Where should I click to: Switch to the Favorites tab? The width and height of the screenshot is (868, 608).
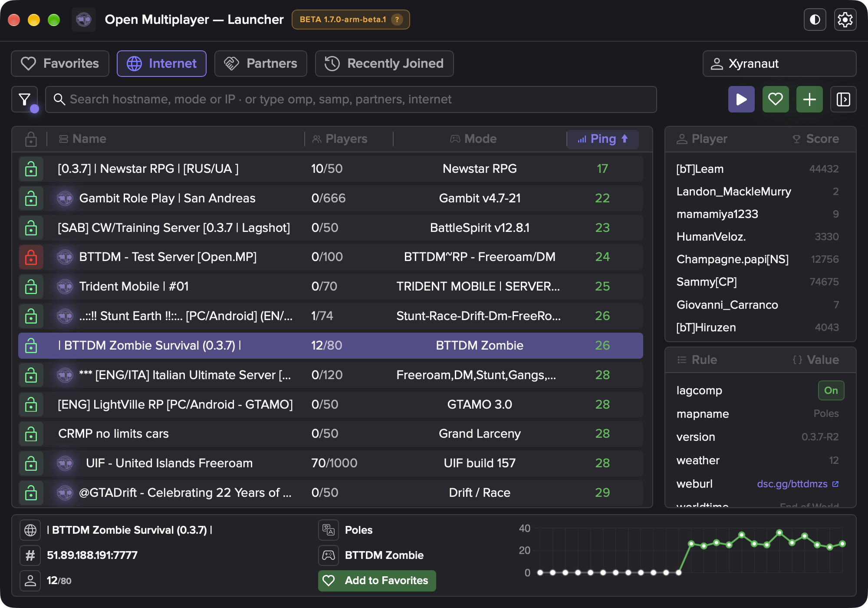(60, 63)
